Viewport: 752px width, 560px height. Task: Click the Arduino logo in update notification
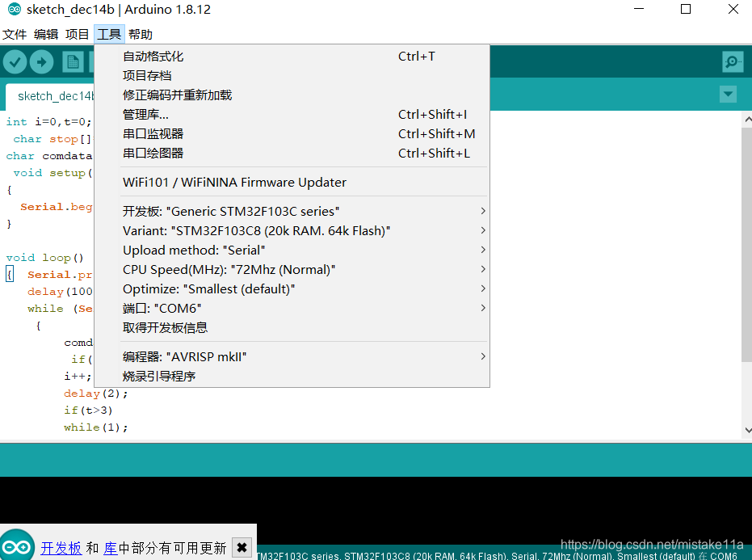pyautogui.click(x=17, y=546)
